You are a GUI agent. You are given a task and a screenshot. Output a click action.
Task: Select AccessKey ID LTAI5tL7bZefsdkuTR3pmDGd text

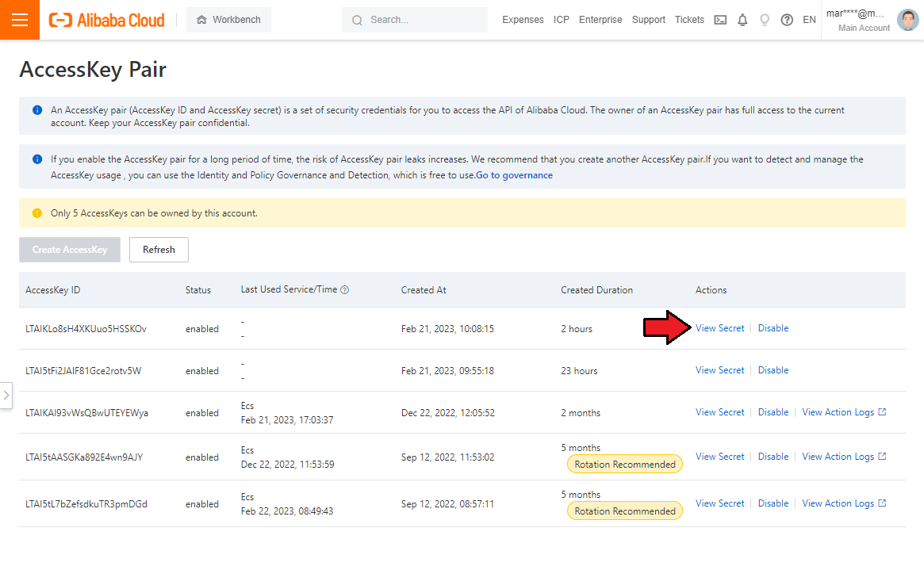click(86, 504)
